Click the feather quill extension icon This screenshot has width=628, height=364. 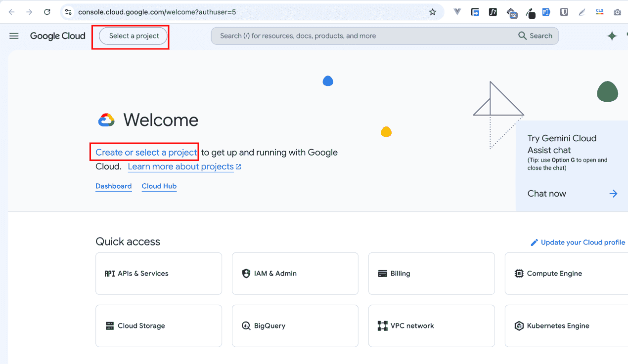[x=582, y=12]
